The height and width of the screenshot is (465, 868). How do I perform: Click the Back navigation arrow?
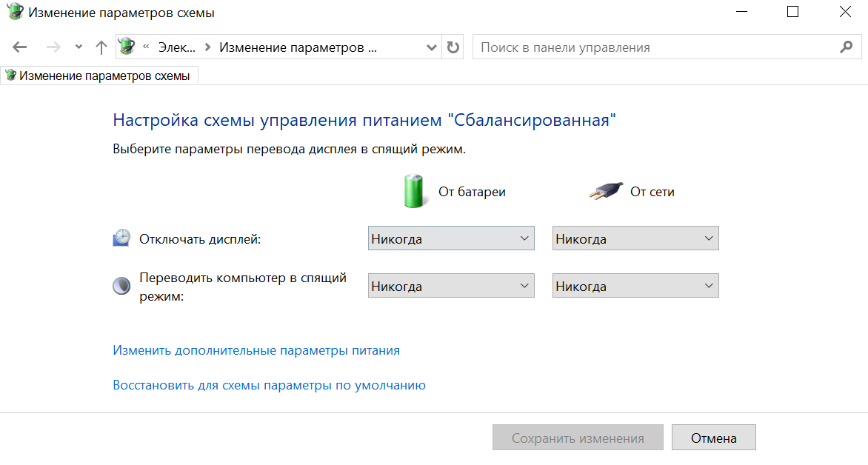click(x=20, y=47)
